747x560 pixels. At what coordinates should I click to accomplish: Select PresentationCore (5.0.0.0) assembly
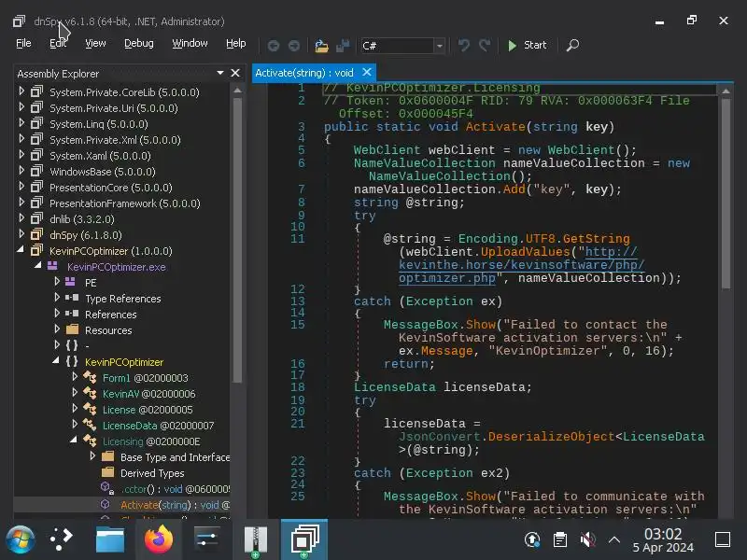click(110, 188)
